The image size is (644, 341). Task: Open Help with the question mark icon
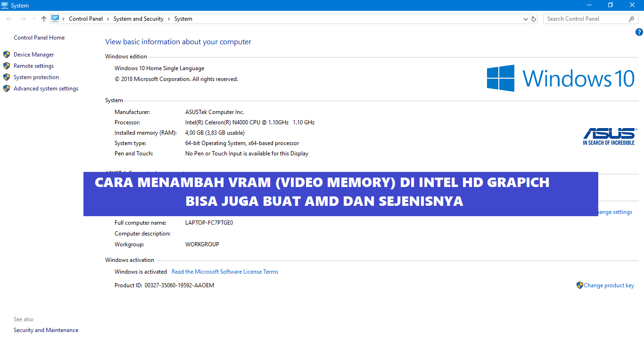pos(639,32)
